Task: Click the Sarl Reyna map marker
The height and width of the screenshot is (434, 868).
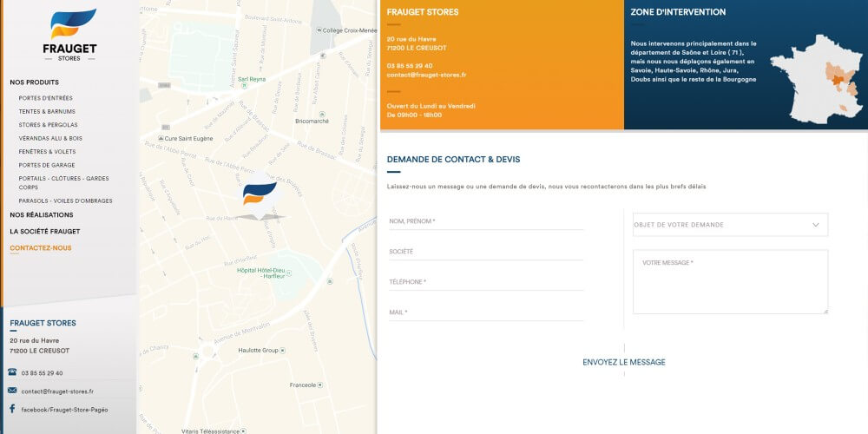Action: pyautogui.click(x=244, y=86)
